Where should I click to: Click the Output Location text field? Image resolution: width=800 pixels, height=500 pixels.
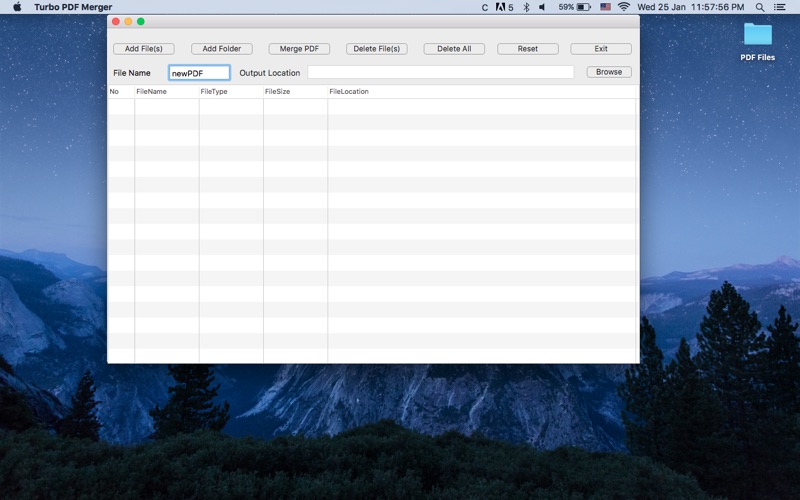pos(441,72)
